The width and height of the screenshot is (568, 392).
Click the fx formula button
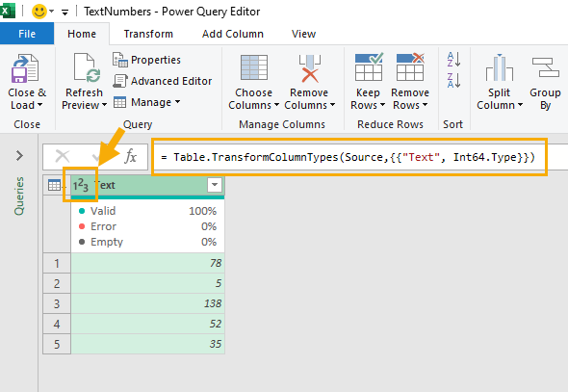point(130,156)
